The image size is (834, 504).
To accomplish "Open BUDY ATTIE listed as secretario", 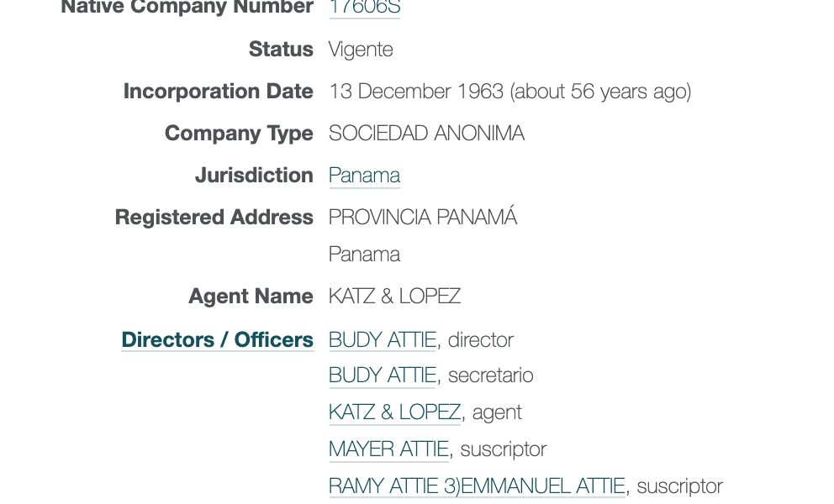I will (x=383, y=375).
